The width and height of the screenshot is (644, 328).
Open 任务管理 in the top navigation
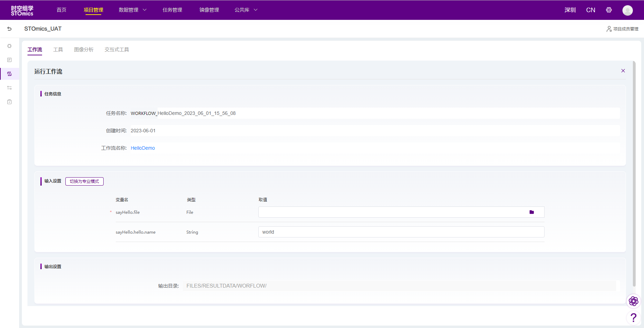pos(172,10)
